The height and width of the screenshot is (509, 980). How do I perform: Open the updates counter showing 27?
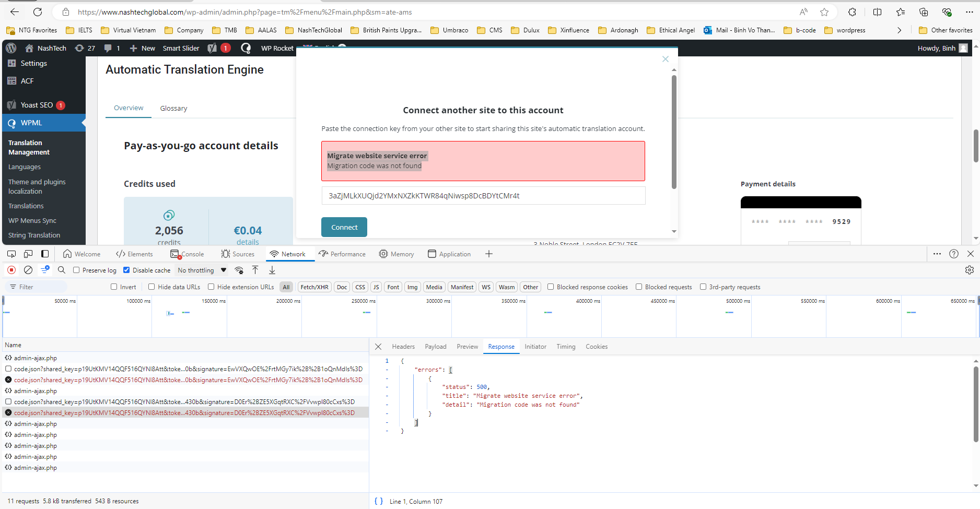tap(85, 48)
